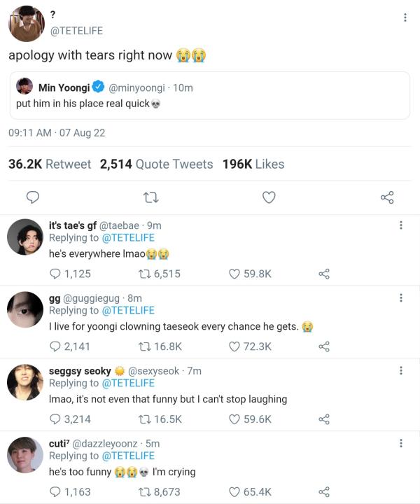
Task: Share the reply from cuti⁷
Action: (x=323, y=492)
